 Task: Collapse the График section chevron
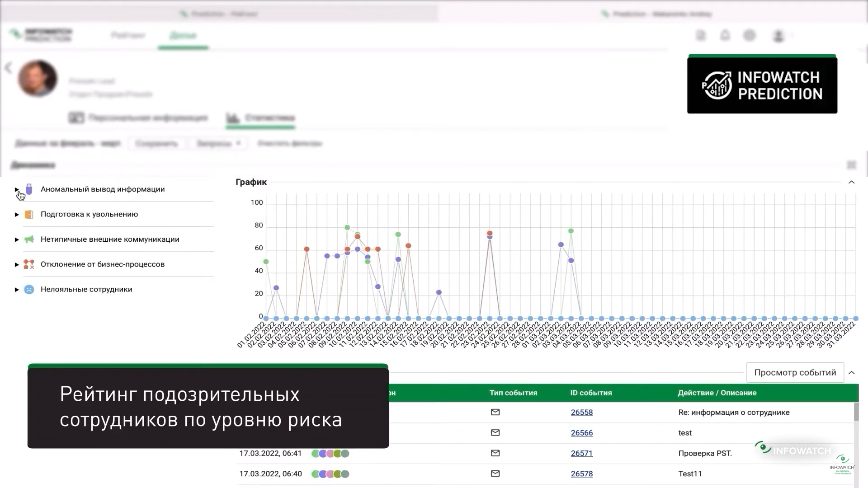(x=851, y=182)
